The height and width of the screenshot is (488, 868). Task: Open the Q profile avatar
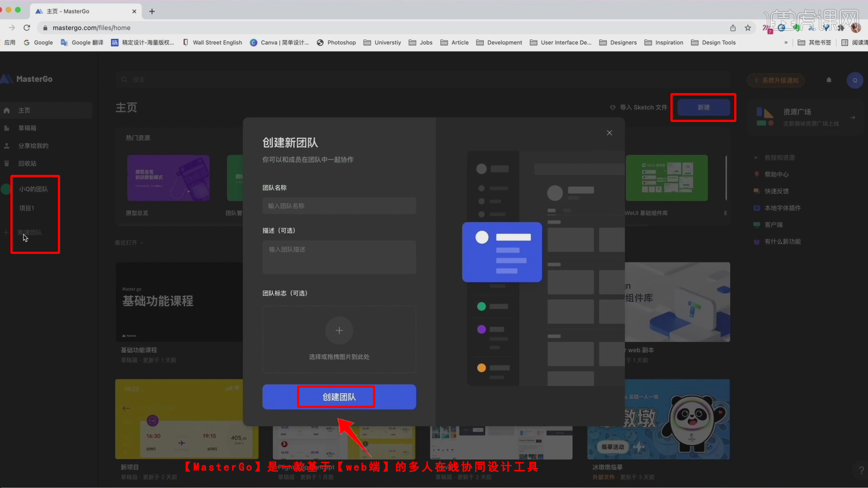(x=855, y=80)
